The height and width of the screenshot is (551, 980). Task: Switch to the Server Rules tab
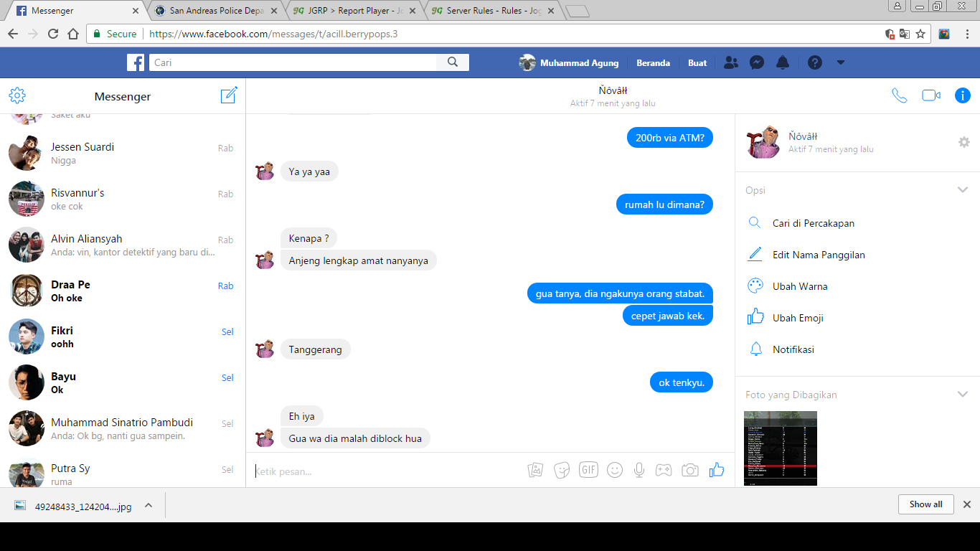(x=494, y=11)
